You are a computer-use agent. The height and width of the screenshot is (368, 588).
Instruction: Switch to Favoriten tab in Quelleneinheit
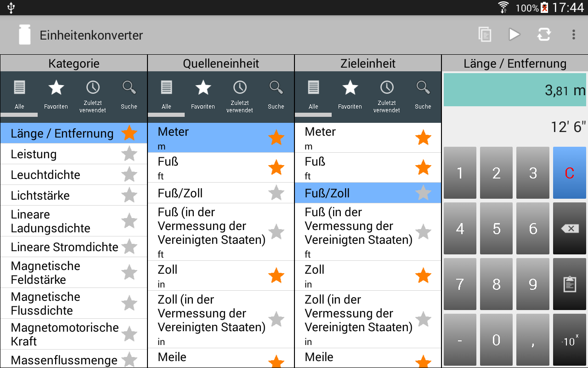(203, 95)
